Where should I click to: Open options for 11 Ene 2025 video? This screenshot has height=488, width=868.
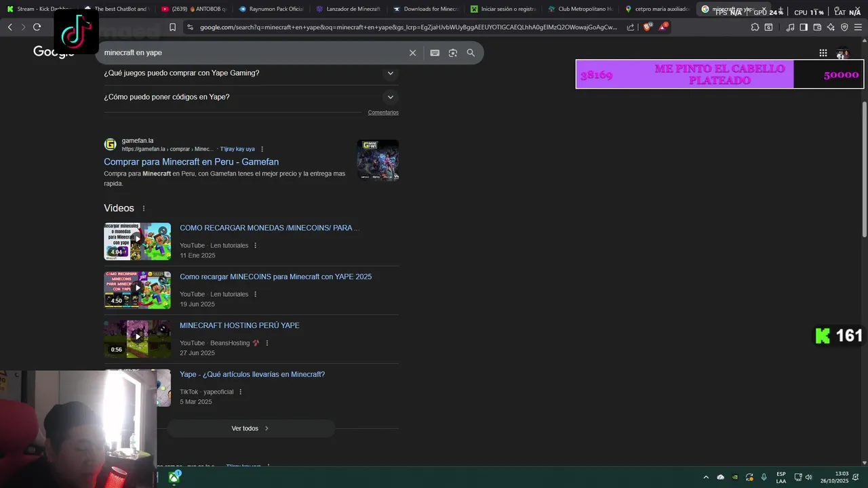256,245
